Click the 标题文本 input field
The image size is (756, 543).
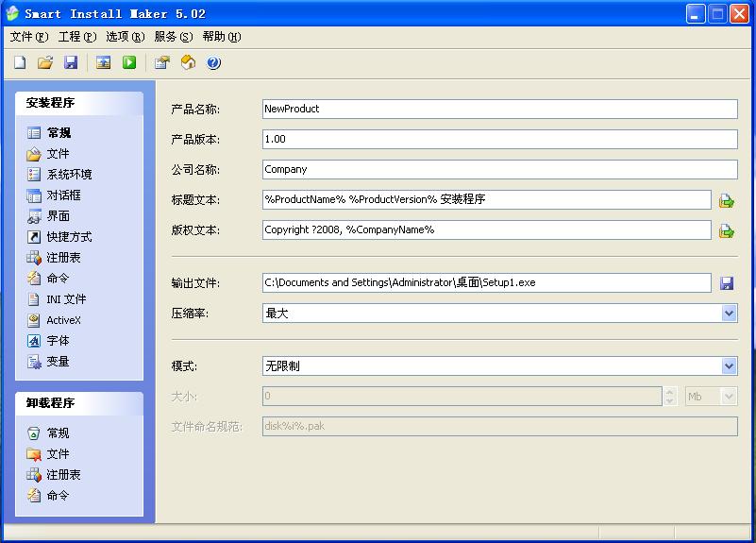click(x=486, y=199)
